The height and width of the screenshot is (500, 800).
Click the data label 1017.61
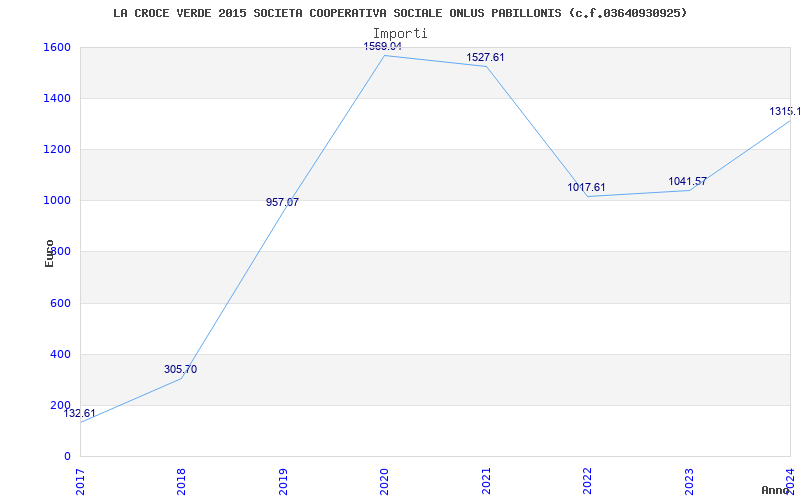point(586,187)
